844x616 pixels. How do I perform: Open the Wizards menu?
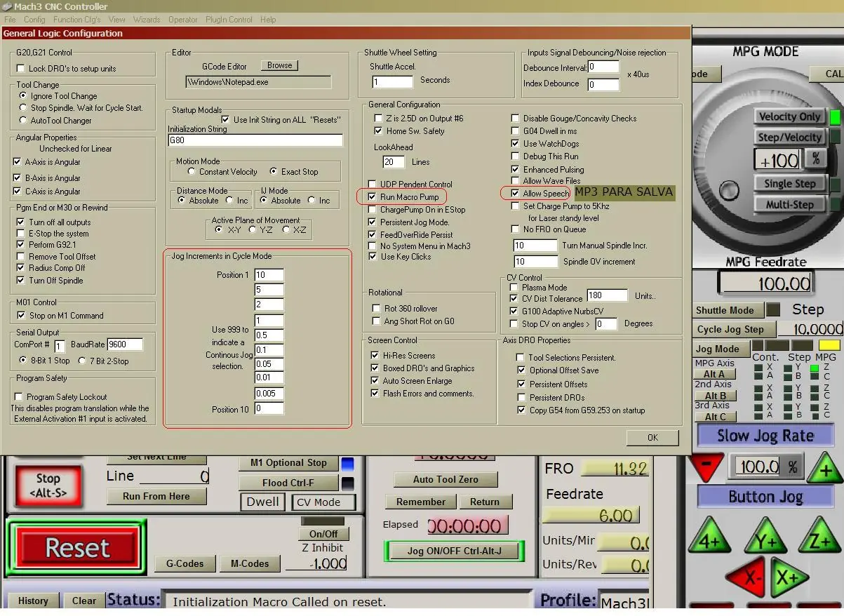tap(147, 20)
